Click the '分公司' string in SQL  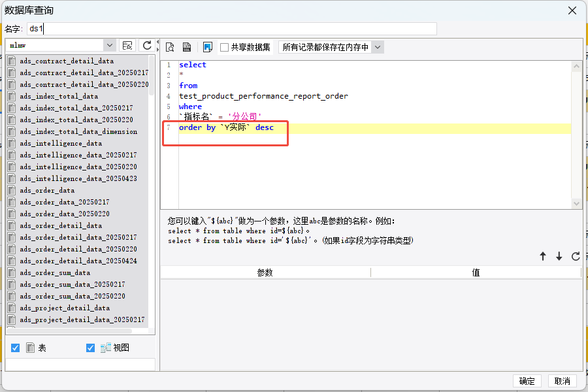[x=244, y=117]
